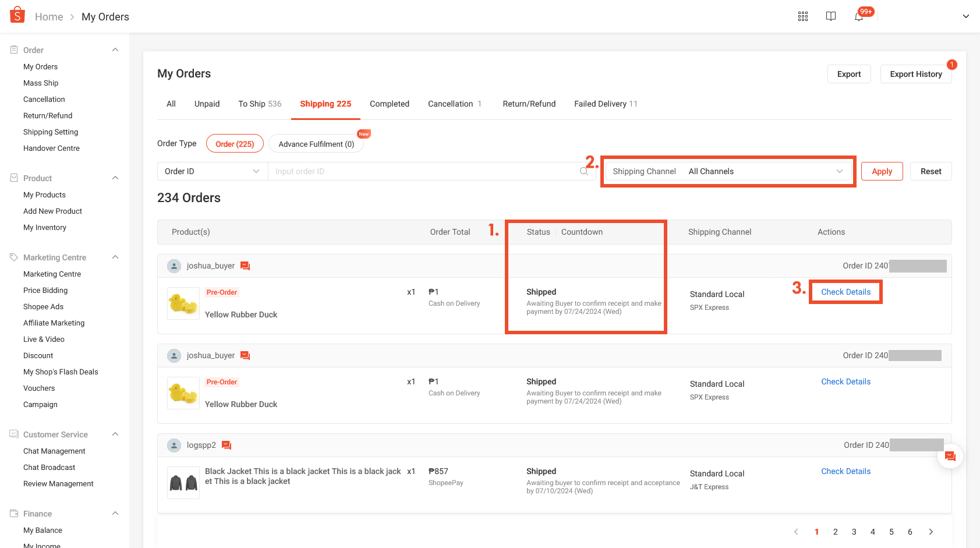Go to next page of orders arrow
Image resolution: width=980 pixels, height=548 pixels.
coord(931,532)
